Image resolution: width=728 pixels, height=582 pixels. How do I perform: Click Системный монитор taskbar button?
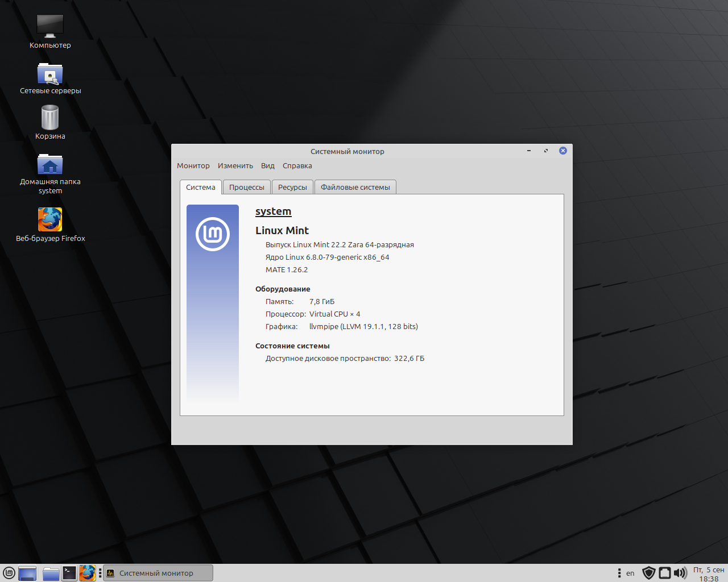[158, 573]
